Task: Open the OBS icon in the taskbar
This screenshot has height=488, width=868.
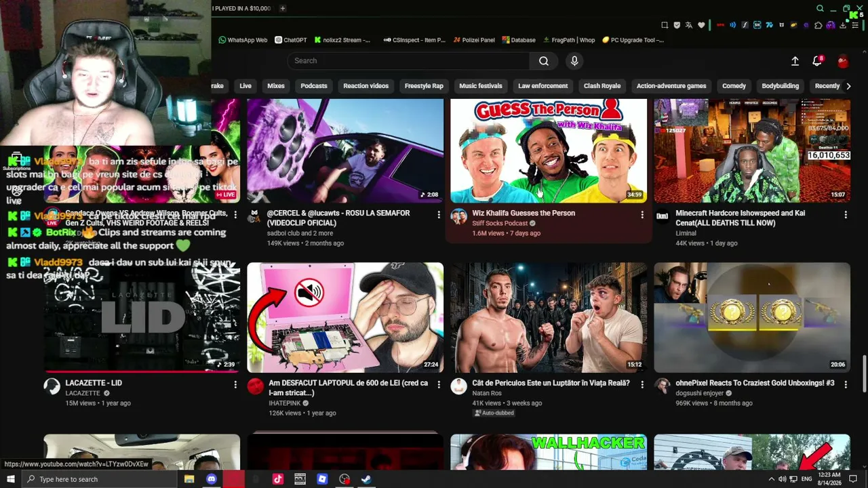Action: click(x=344, y=479)
